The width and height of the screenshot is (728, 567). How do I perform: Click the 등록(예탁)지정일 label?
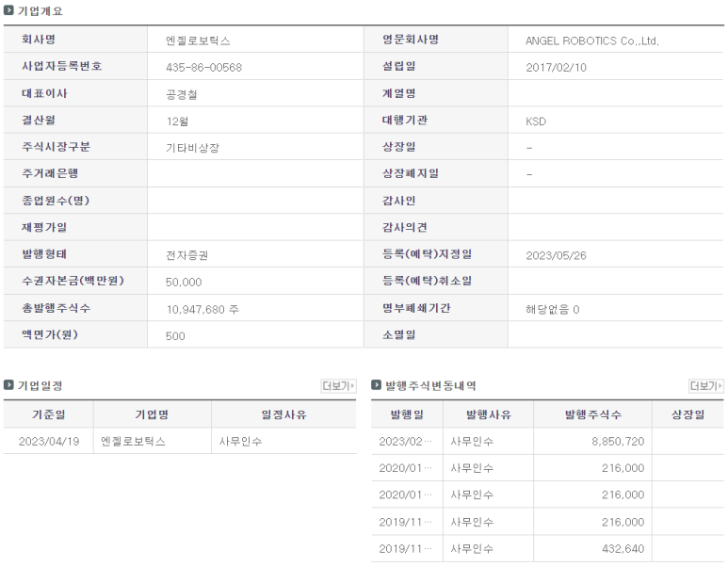tap(428, 254)
